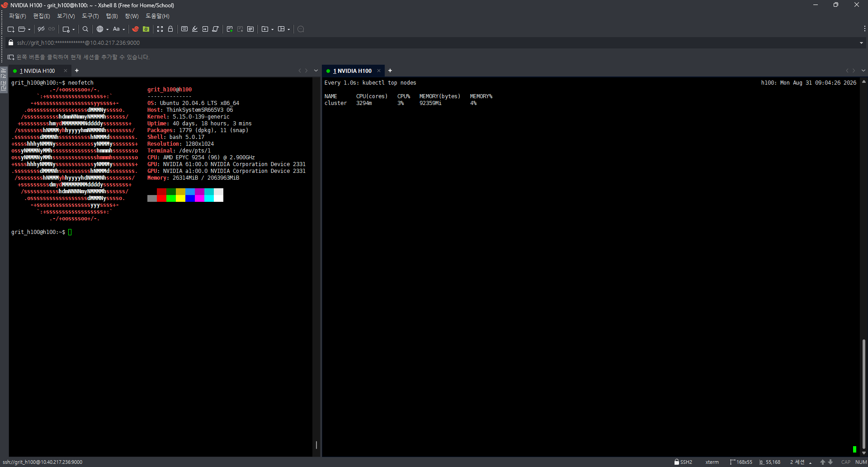Click the status bar down arrow
This screenshot has height=467, width=868.
[x=830, y=462]
